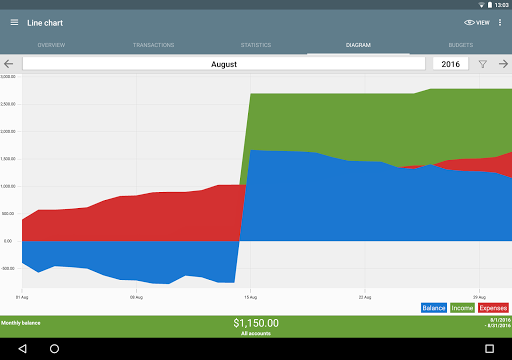Click the 15 Aug marker on axis
Screen dimensions: 512x360
click(250, 297)
